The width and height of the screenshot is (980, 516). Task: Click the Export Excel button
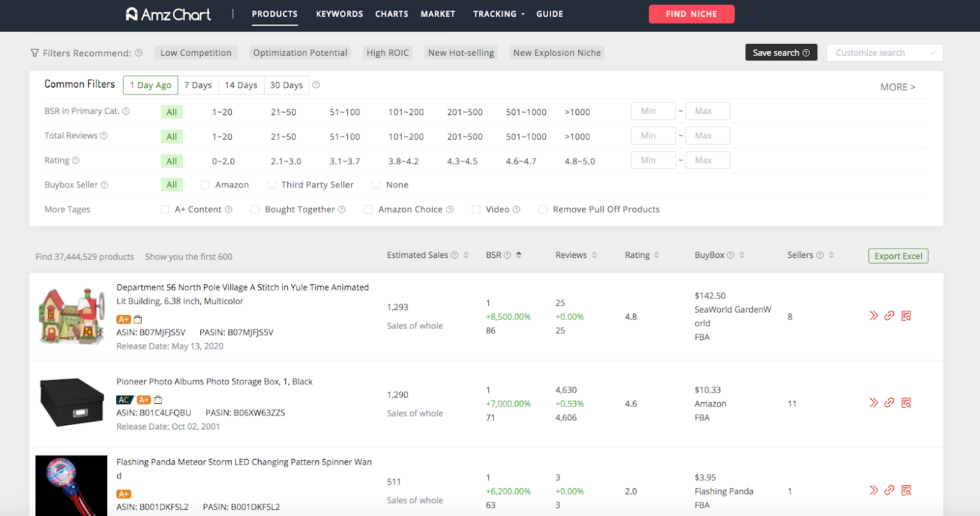coord(898,256)
